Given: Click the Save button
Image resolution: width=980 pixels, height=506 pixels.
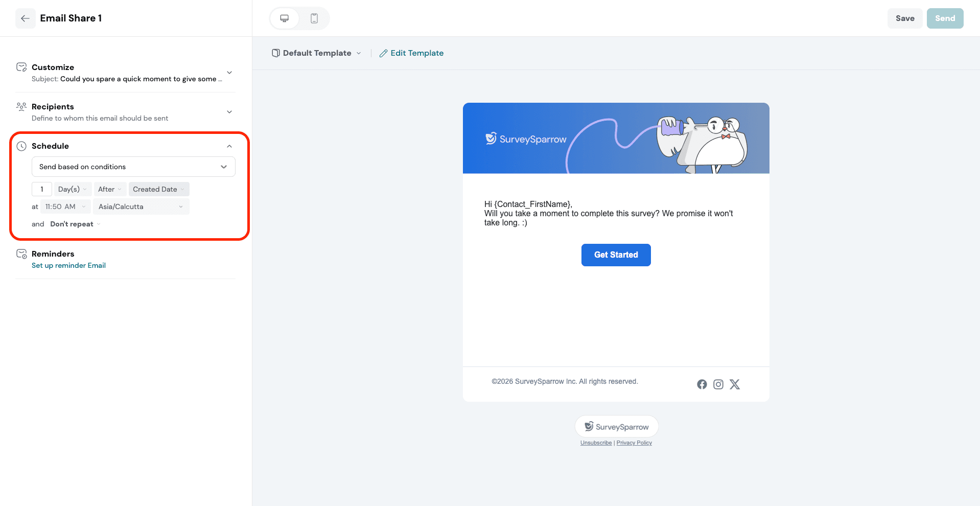Looking at the screenshot, I should 904,18.
